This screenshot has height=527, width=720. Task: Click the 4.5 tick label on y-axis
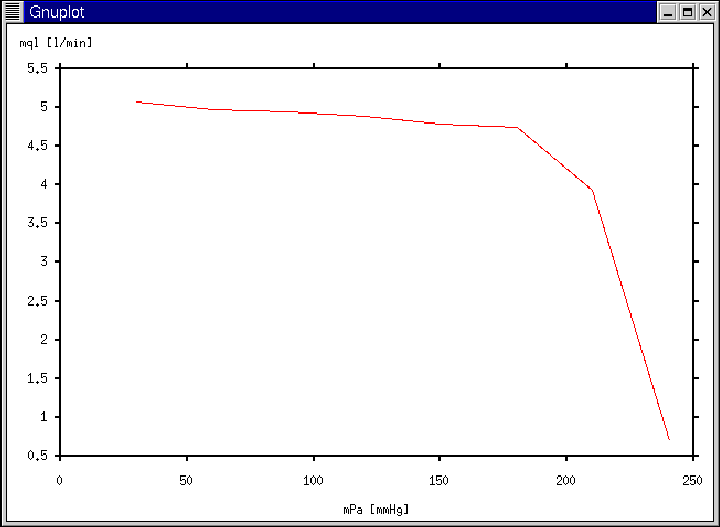click(x=36, y=146)
